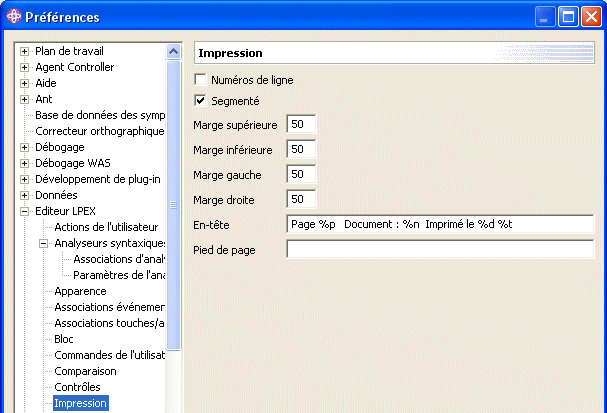Open Associations d'analyseurs page
607x413 pixels.
coord(119,259)
